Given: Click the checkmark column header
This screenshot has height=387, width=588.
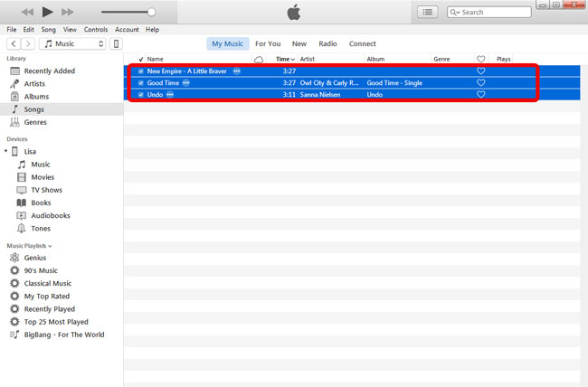Looking at the screenshot, I should coord(141,60).
